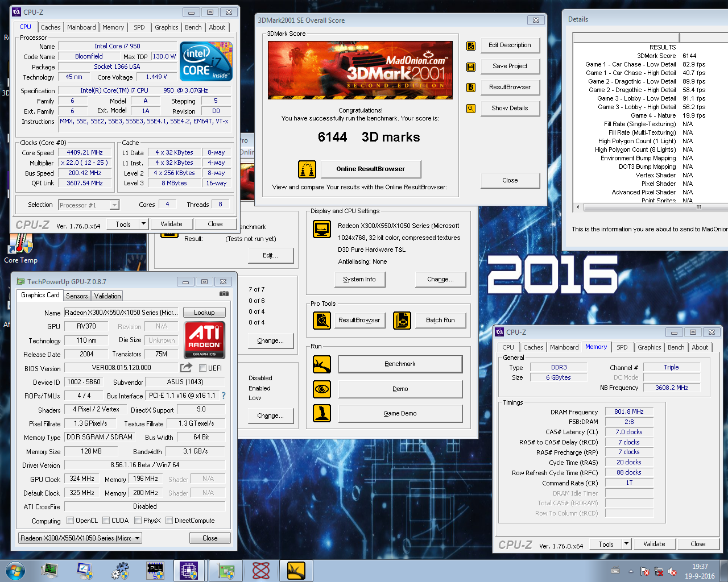Click the Batch Run button
This screenshot has width=728, height=582.
click(441, 320)
